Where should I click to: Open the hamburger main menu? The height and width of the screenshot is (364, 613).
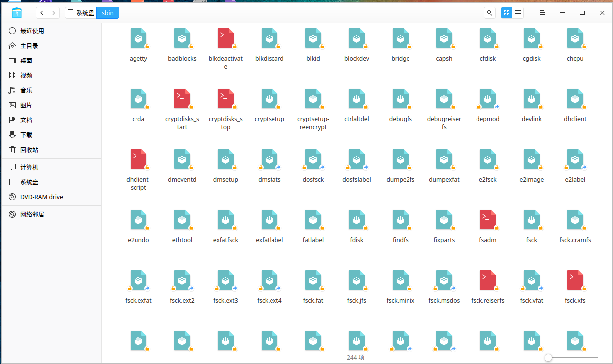coord(543,13)
